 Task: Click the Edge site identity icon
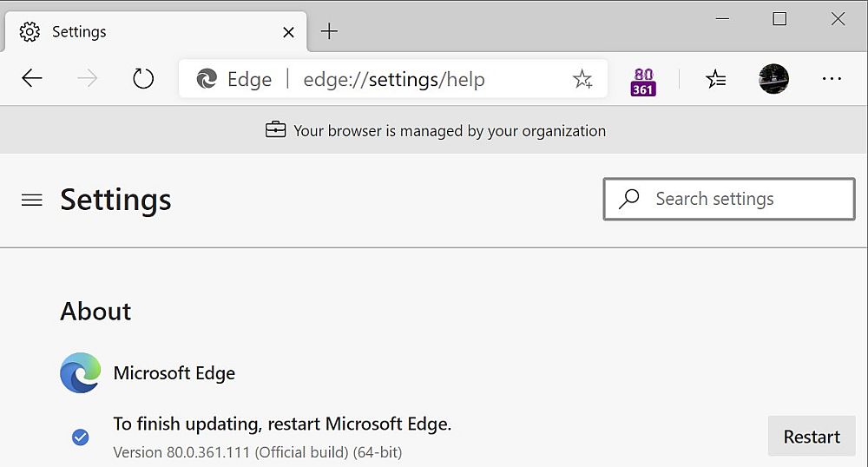[207, 80]
